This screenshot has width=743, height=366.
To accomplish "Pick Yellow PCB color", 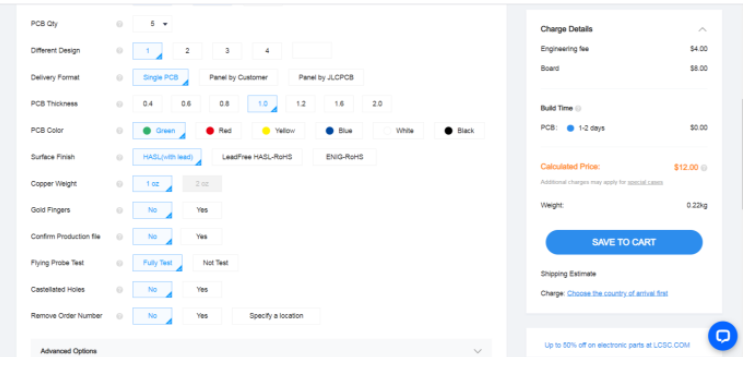I will point(278,130).
